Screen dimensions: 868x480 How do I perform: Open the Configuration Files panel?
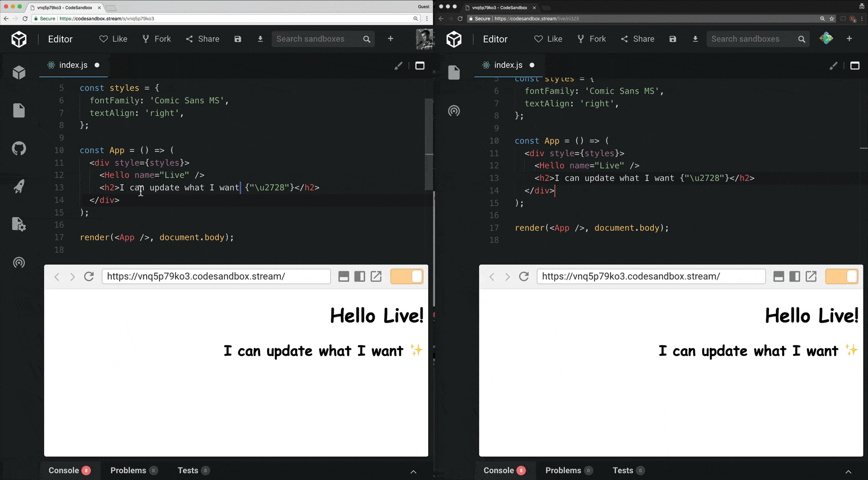click(x=19, y=225)
